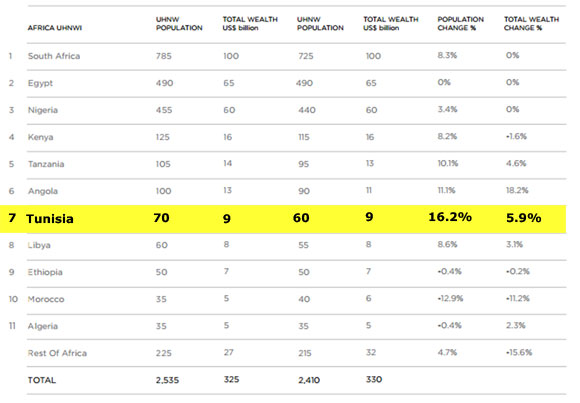Click the 330 total wealth figure
Screen dimensions: 580x403
click(374, 379)
